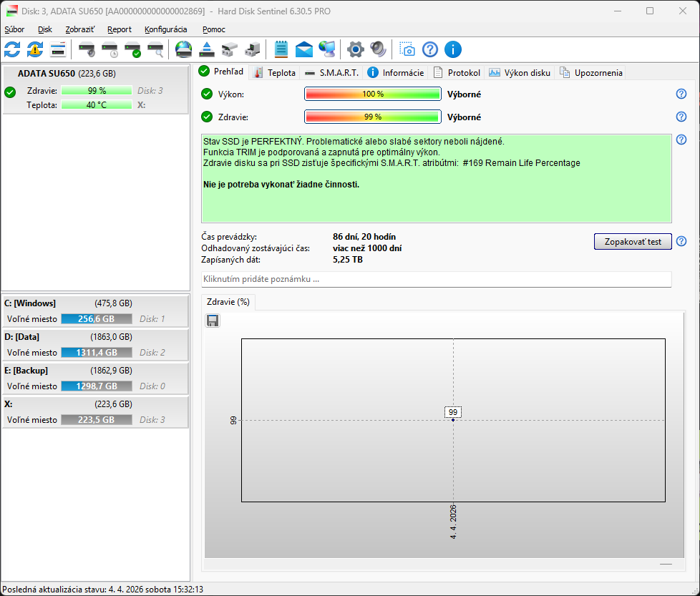Click the 99 data point on graph

tap(453, 420)
